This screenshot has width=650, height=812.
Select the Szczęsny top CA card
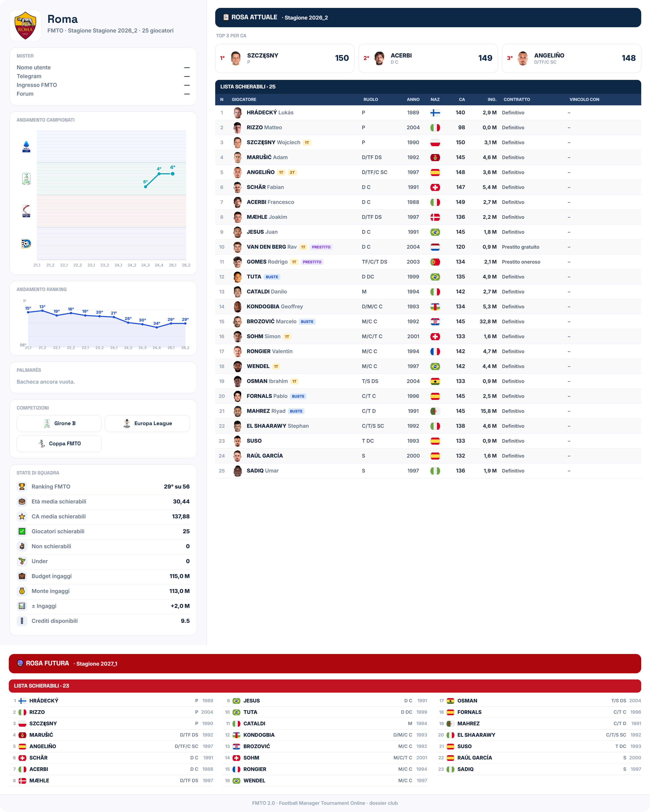pyautogui.click(x=285, y=58)
